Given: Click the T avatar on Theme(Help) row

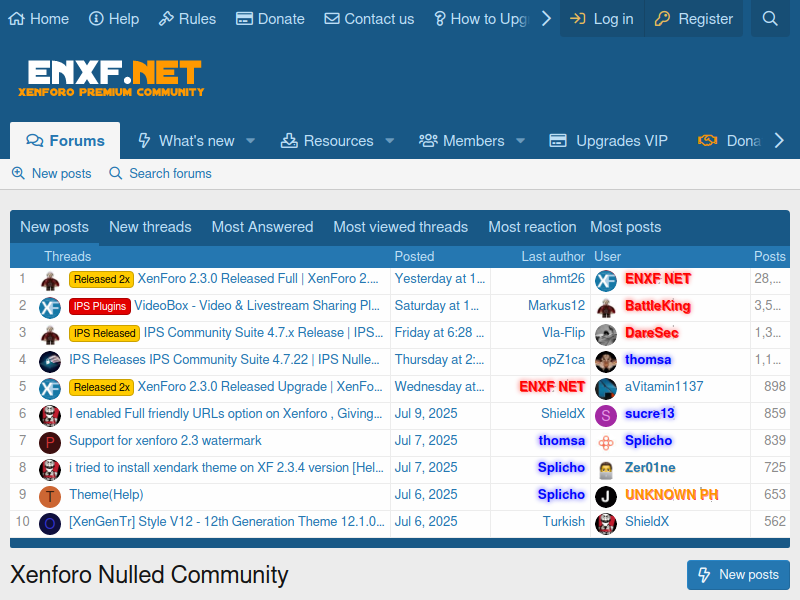Looking at the screenshot, I should click(50, 496).
